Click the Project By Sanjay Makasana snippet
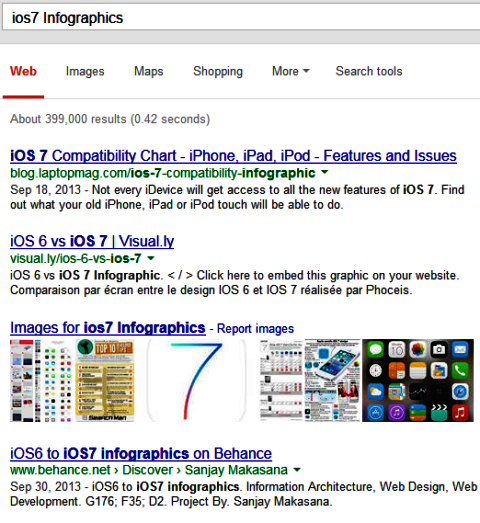Viewport: 480px width, 523px height. pos(244,494)
